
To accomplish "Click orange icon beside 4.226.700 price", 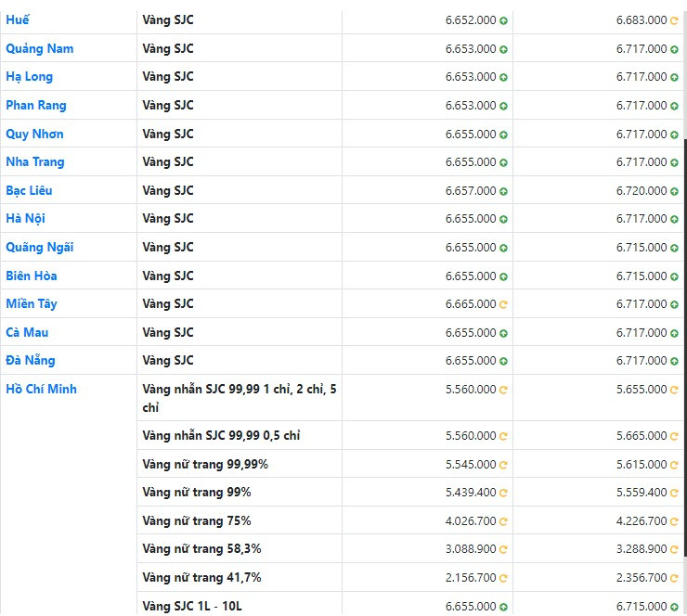I will pyautogui.click(x=674, y=522).
